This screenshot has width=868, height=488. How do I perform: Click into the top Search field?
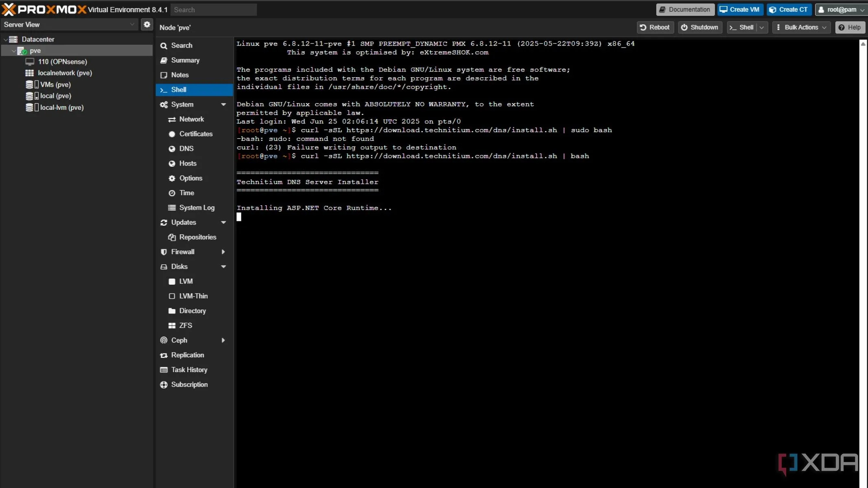214,10
